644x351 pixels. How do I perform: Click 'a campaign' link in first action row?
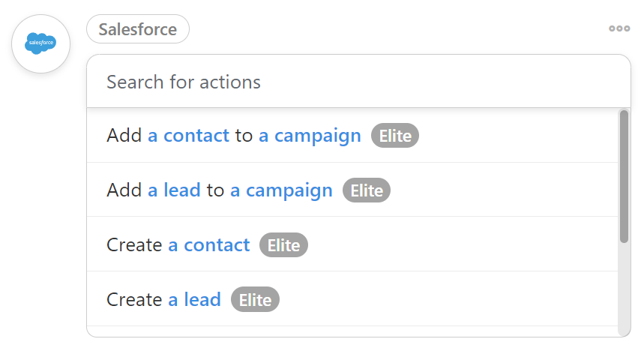[310, 136]
